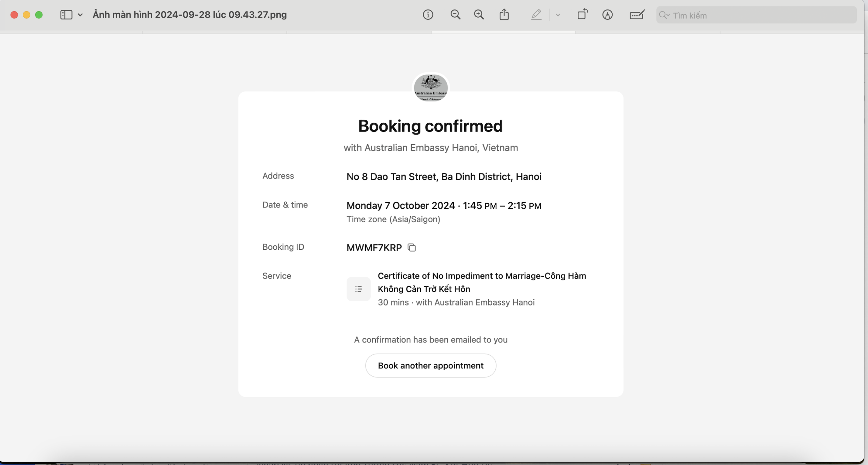868x465 pixels.
Task: Click the Booking confirmed heading
Action: point(431,126)
